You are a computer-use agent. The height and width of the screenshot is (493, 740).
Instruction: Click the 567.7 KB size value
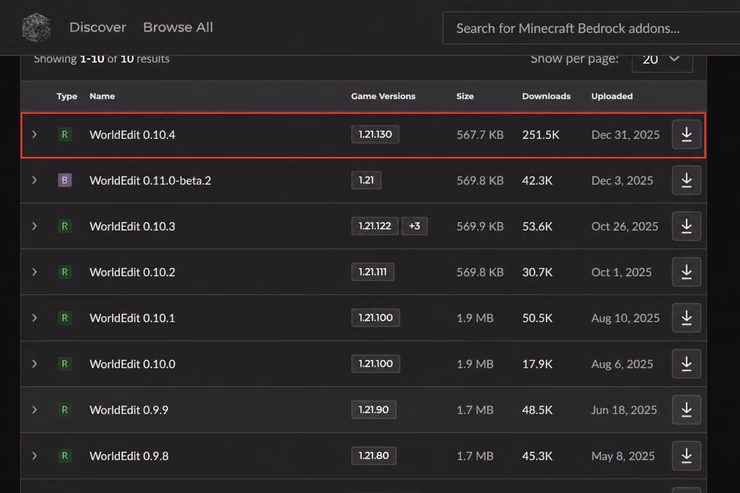pos(480,135)
